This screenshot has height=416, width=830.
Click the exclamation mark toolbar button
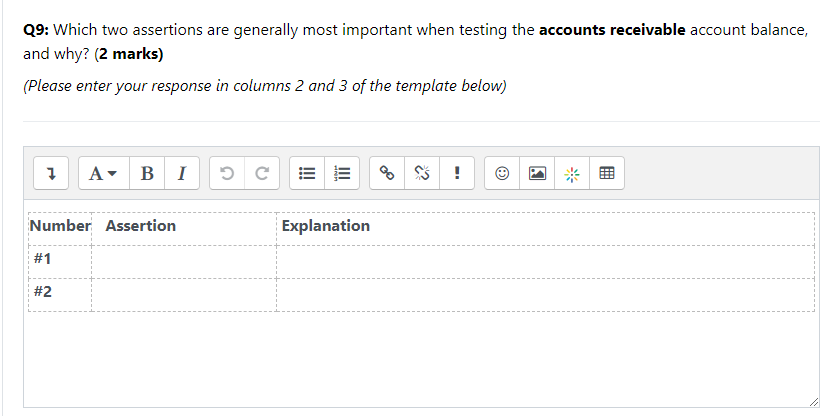(x=456, y=174)
